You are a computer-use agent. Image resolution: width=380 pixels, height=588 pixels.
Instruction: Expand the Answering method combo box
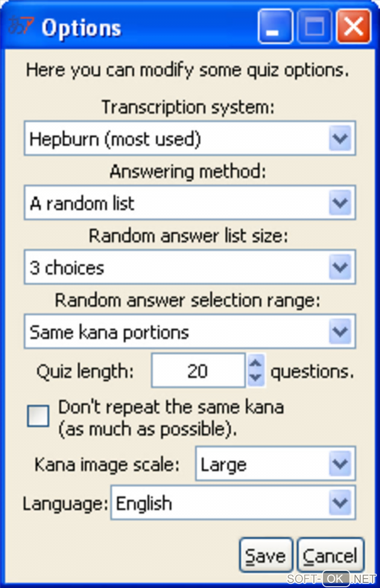(x=340, y=203)
